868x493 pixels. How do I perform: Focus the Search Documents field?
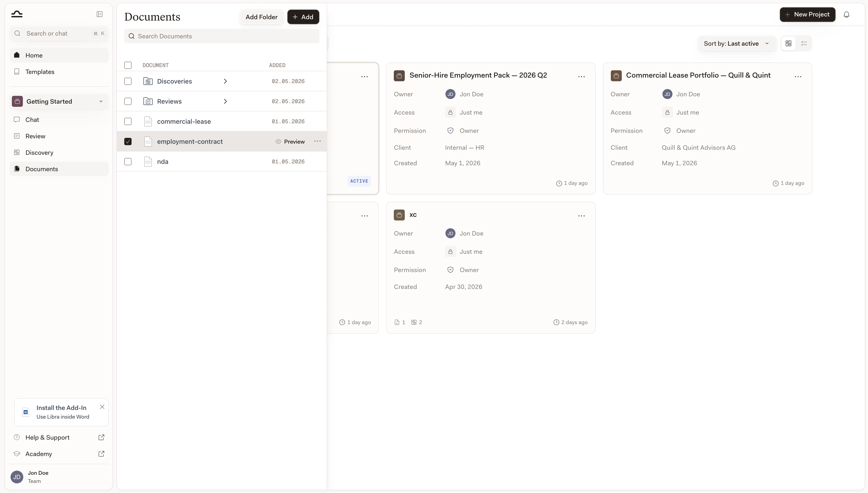[222, 36]
